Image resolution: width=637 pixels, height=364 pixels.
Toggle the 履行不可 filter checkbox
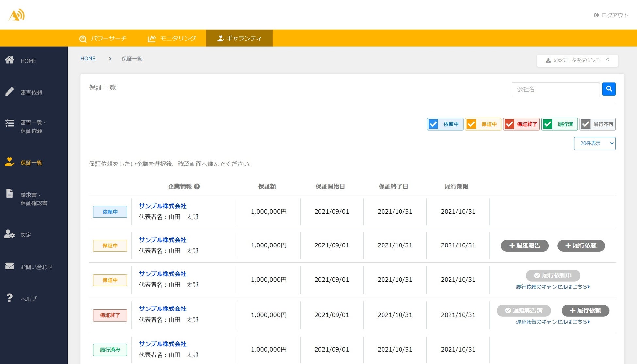586,124
